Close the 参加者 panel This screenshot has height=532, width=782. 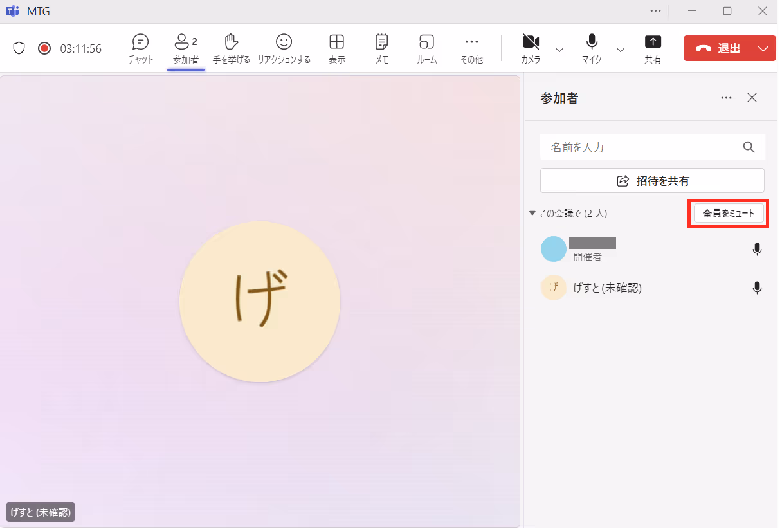752,98
